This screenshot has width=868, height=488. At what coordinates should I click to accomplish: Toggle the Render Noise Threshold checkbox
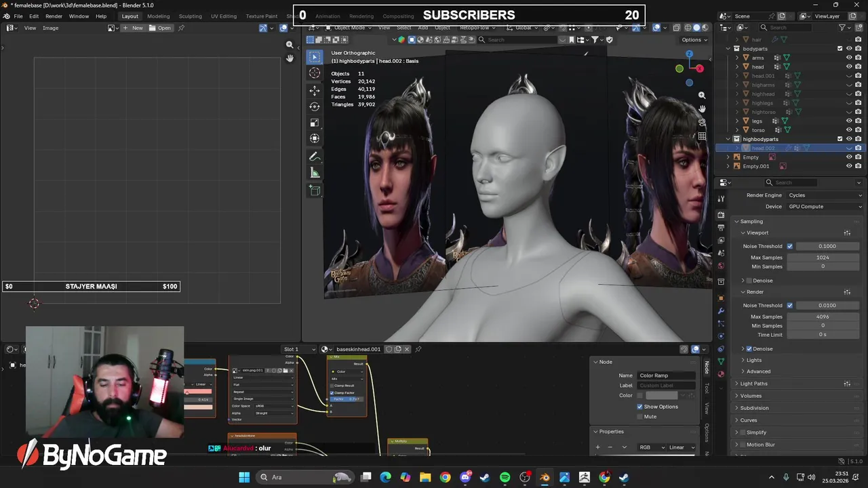[x=789, y=305]
